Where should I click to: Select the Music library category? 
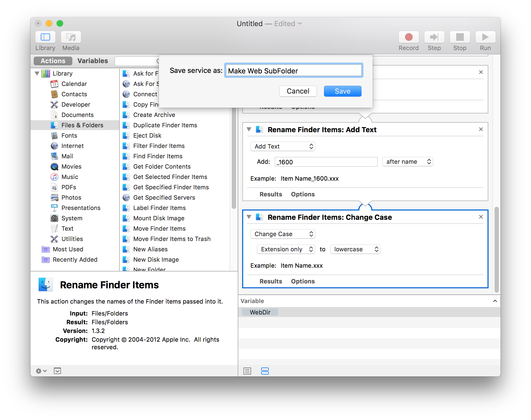tap(70, 177)
